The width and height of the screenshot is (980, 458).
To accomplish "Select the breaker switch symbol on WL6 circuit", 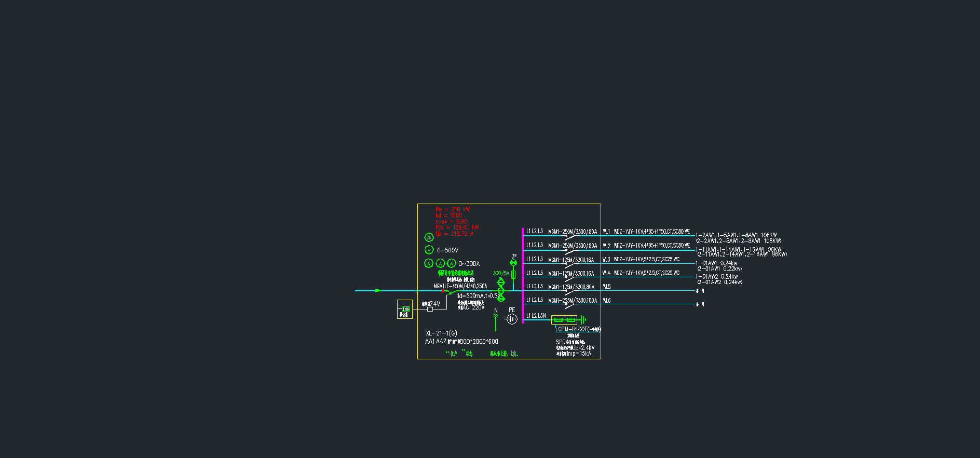I will pos(571,306).
